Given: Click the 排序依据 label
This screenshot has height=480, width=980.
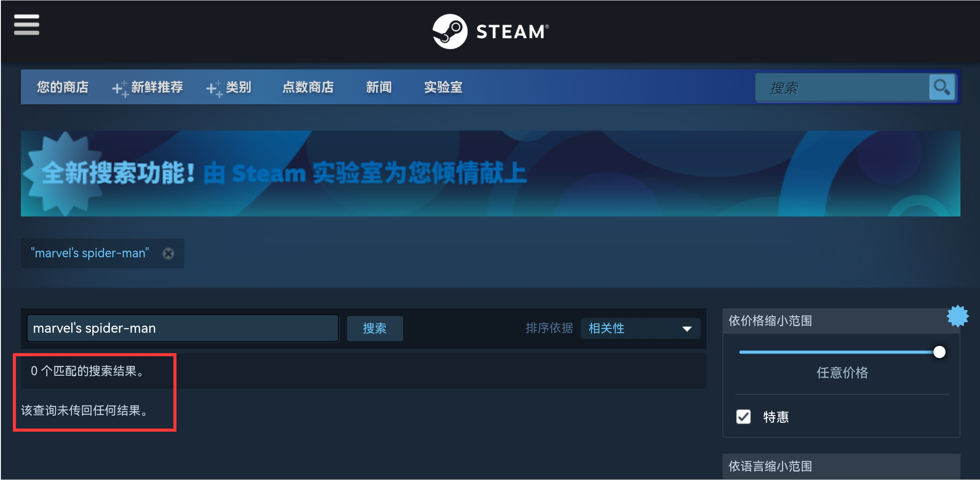Looking at the screenshot, I should tap(549, 328).
